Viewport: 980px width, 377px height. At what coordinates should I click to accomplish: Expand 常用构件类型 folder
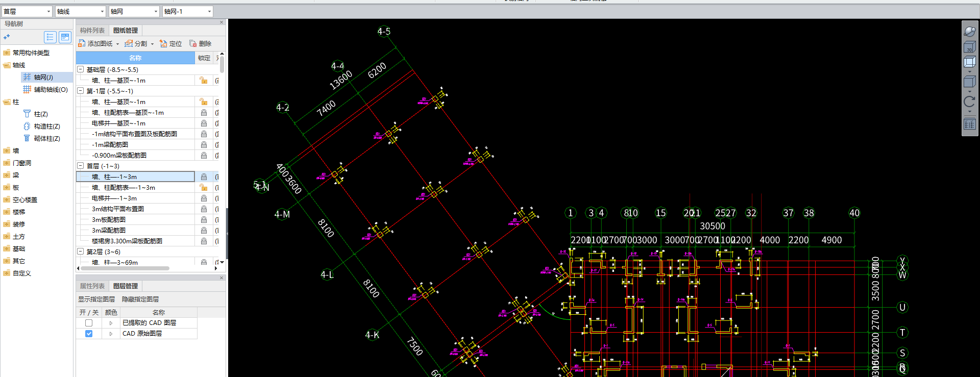(x=7, y=53)
